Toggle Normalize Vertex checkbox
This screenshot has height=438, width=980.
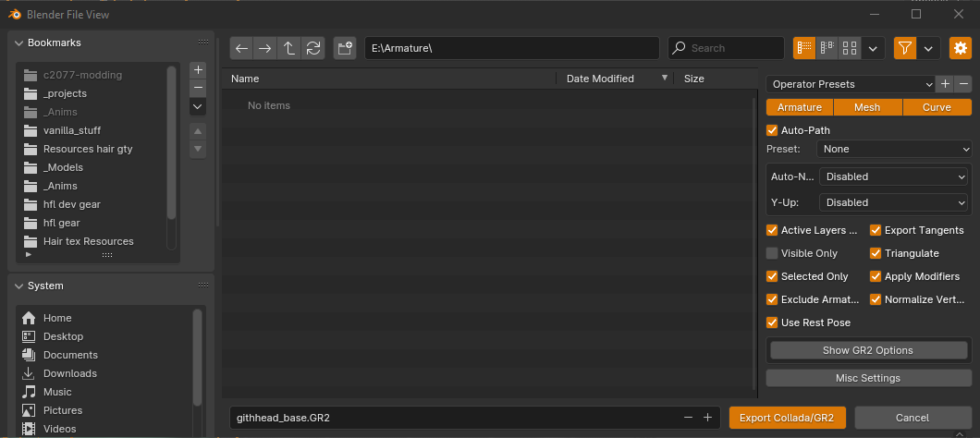coord(876,299)
